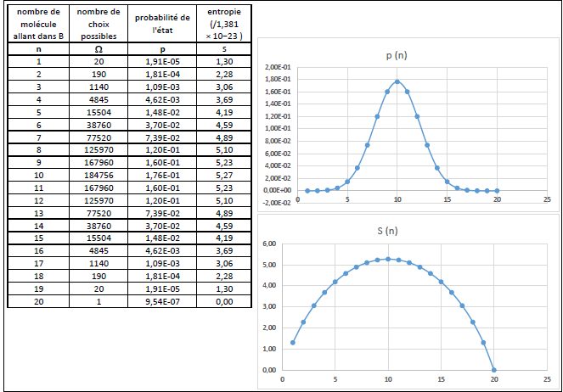Click the 6,00 vertical axis label on S chart
563x392 pixels.
[x=270, y=244]
